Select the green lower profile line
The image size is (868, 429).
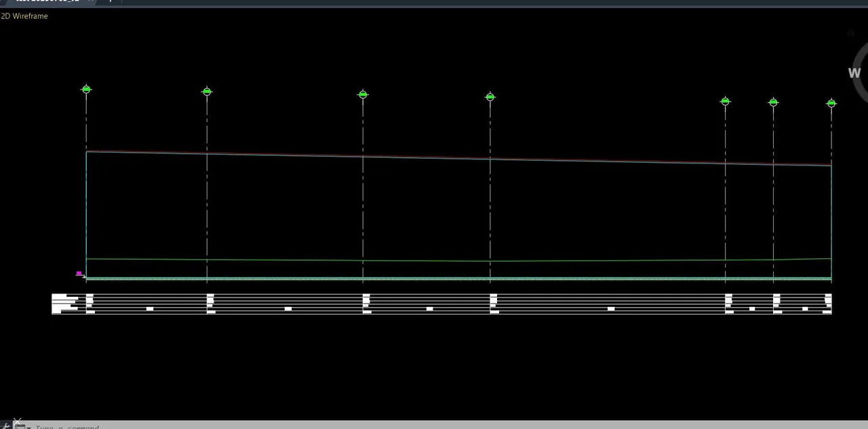click(x=458, y=260)
